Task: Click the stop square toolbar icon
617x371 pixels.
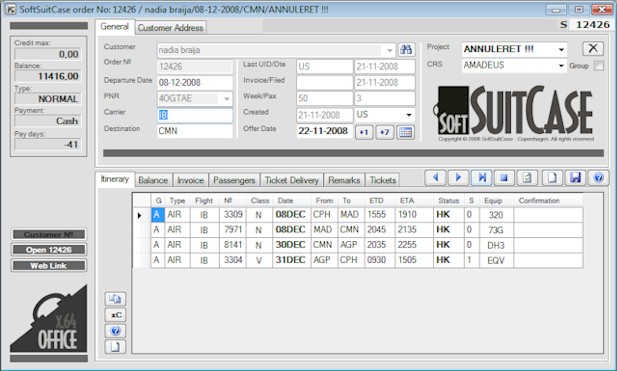Action: pyautogui.click(x=504, y=178)
